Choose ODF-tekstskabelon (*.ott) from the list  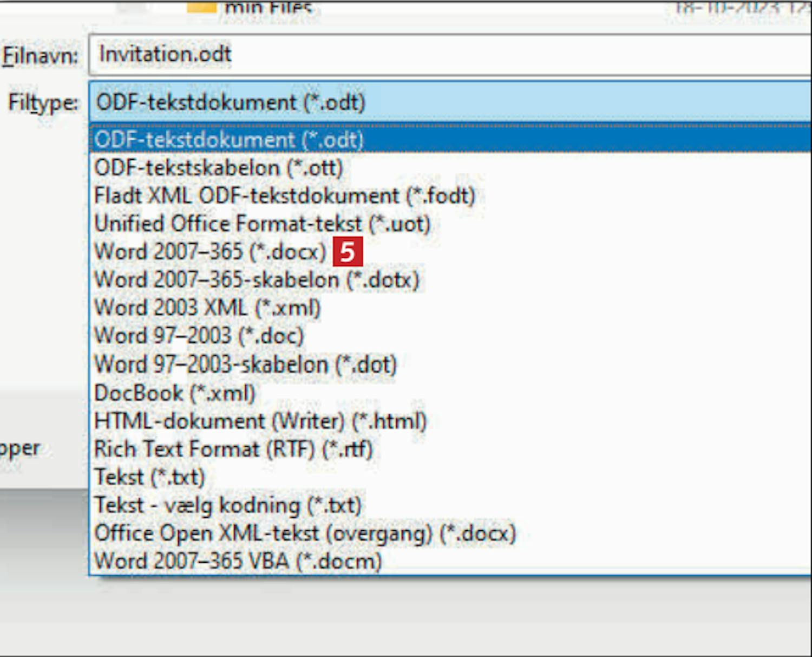[450, 168]
